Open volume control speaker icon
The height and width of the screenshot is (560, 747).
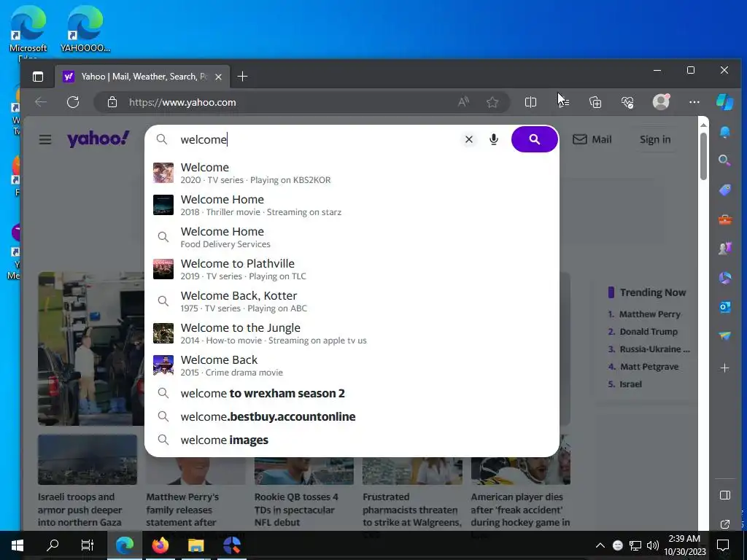652,545
